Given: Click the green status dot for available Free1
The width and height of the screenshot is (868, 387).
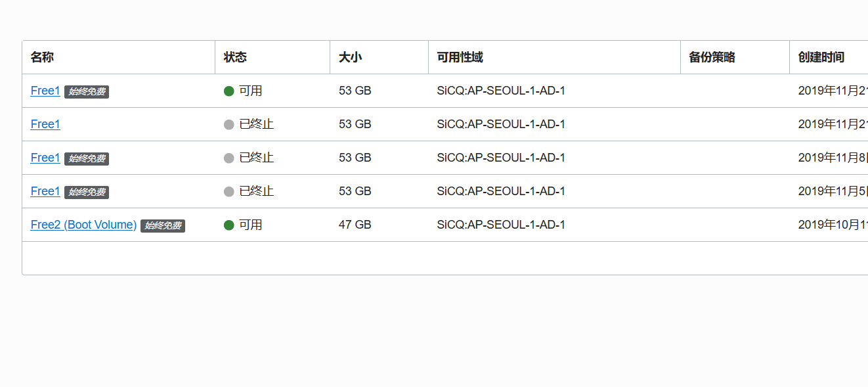Looking at the screenshot, I should (x=229, y=91).
